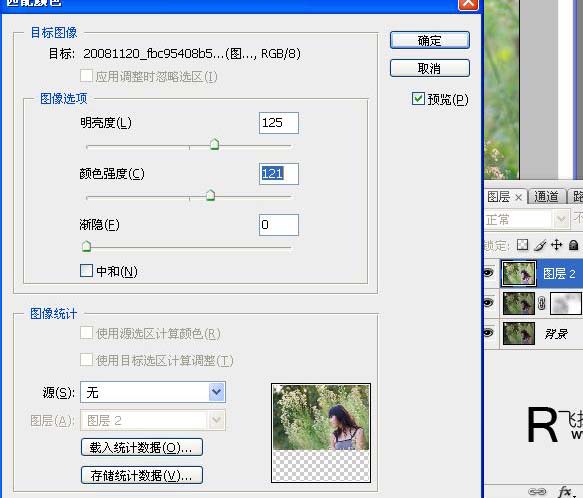Select layer mask thumbnail on middle layer
583x498 pixels.
point(566,303)
